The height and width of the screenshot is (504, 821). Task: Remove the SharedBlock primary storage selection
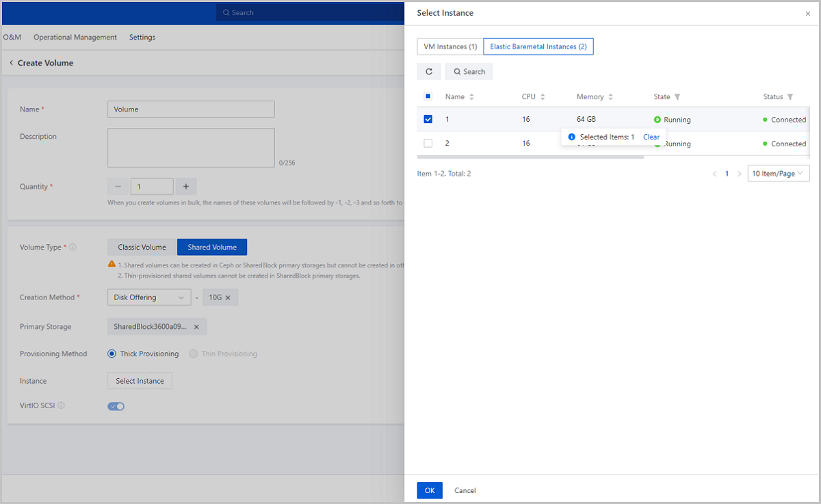[196, 327]
